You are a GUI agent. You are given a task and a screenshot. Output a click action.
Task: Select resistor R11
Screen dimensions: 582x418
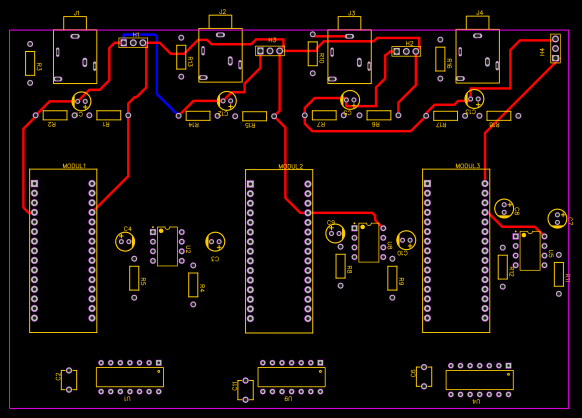point(559,274)
